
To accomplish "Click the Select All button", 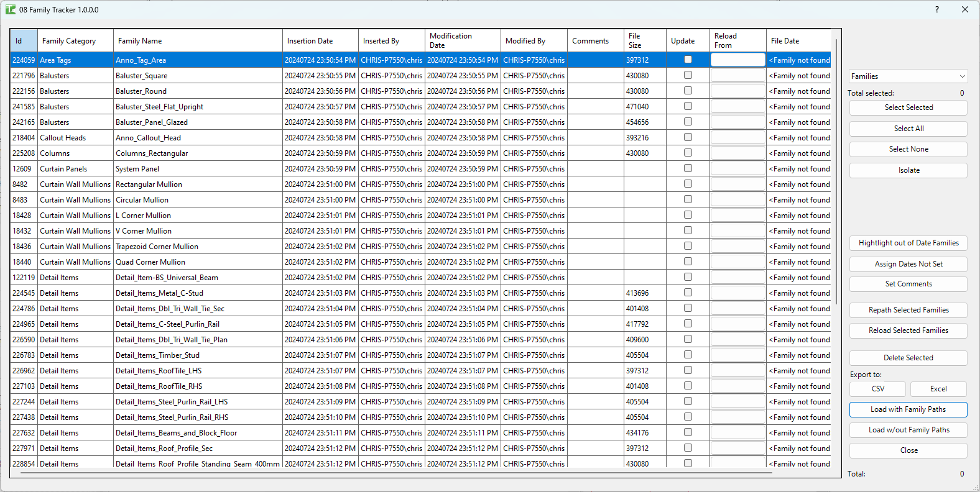I will coord(908,129).
